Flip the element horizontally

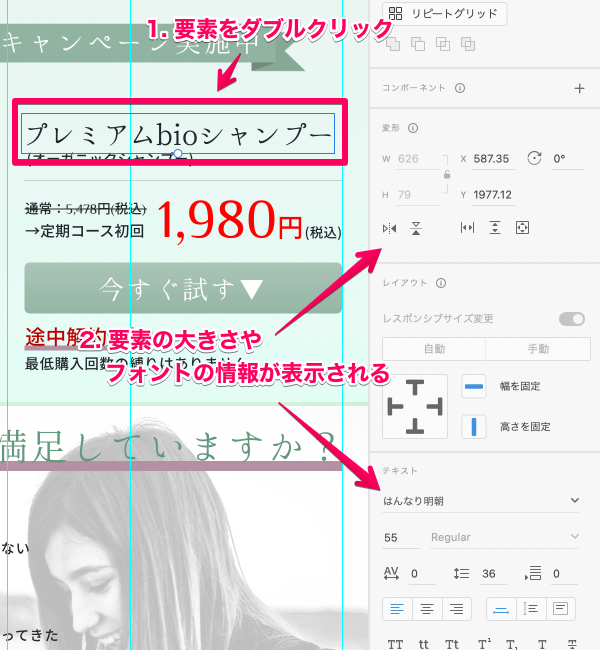click(x=390, y=229)
